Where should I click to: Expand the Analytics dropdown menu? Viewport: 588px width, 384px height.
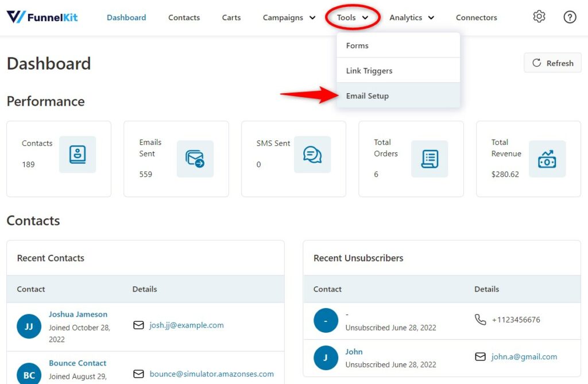pyautogui.click(x=412, y=18)
